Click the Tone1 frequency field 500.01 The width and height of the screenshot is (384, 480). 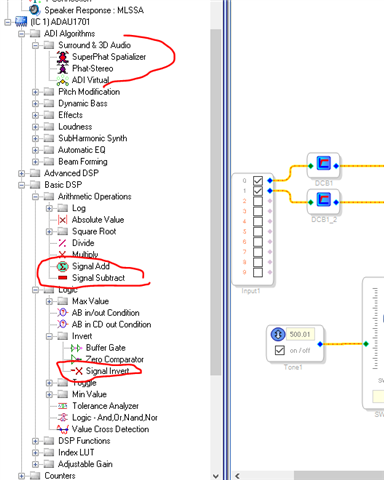pyautogui.click(x=300, y=334)
